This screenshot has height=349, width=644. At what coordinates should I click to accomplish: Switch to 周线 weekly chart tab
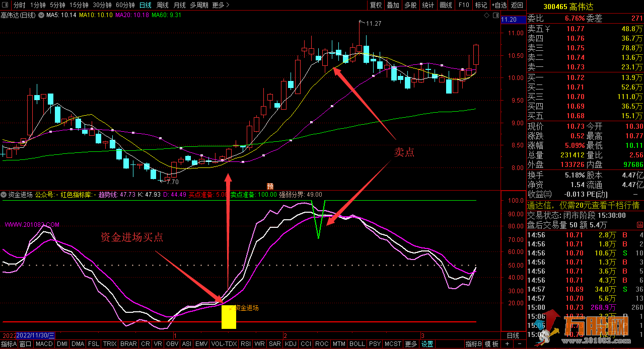(x=162, y=5)
